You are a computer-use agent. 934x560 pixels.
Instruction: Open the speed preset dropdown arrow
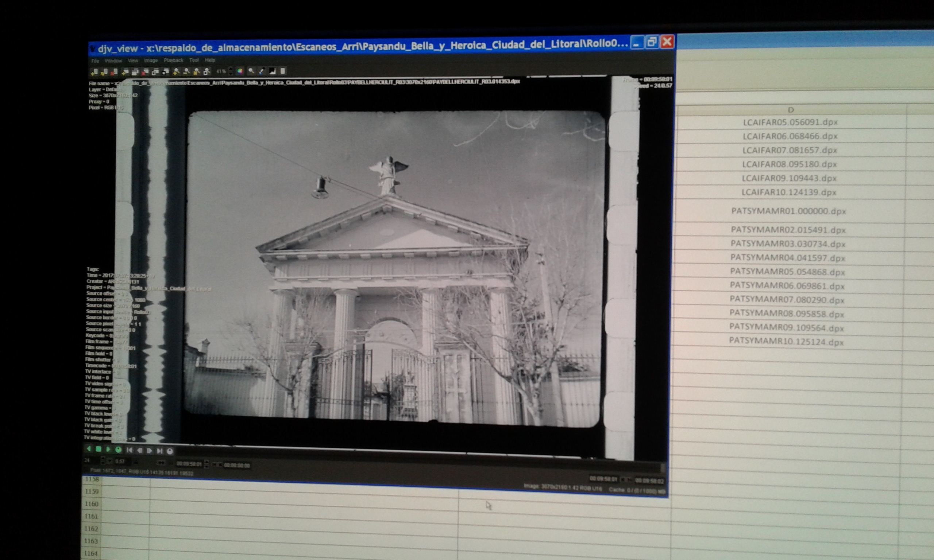110,462
